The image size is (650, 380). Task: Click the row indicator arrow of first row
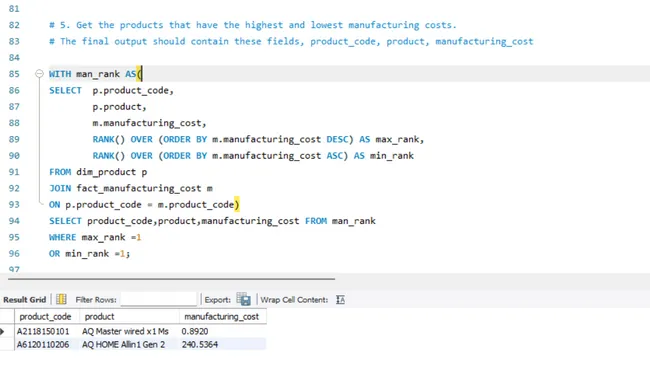(x=2, y=331)
